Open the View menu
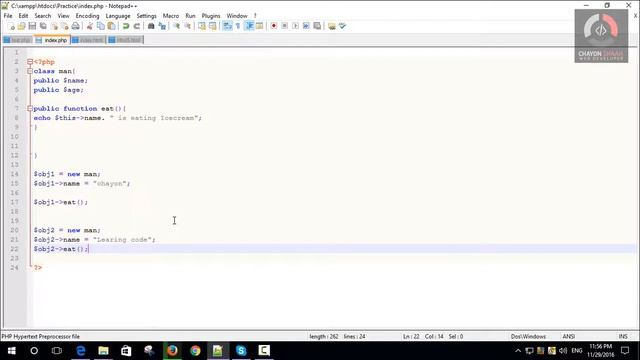 [63, 16]
